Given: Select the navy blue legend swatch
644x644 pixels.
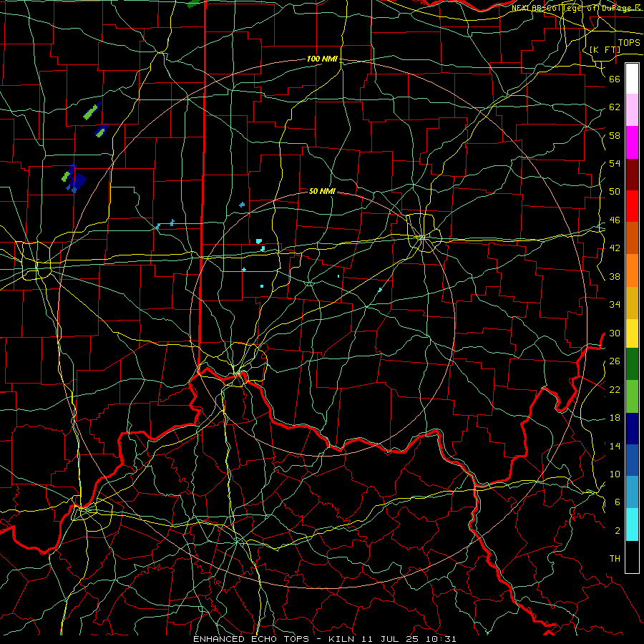Looking at the screenshot, I should [x=632, y=429].
